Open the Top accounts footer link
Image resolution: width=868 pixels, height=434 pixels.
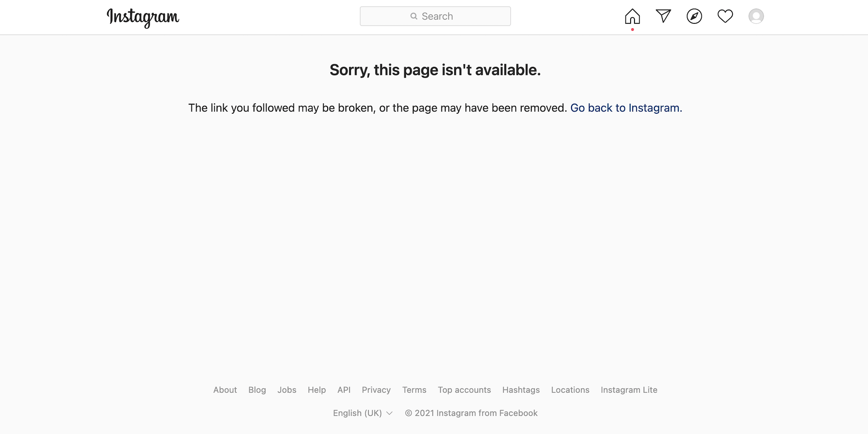point(464,390)
